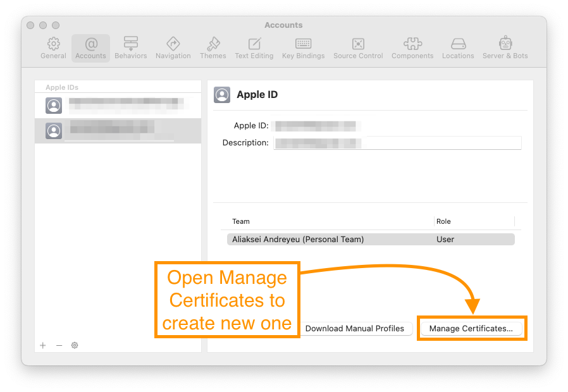Remove selected account with the minus button
The width and height of the screenshot is (568, 392).
click(59, 345)
